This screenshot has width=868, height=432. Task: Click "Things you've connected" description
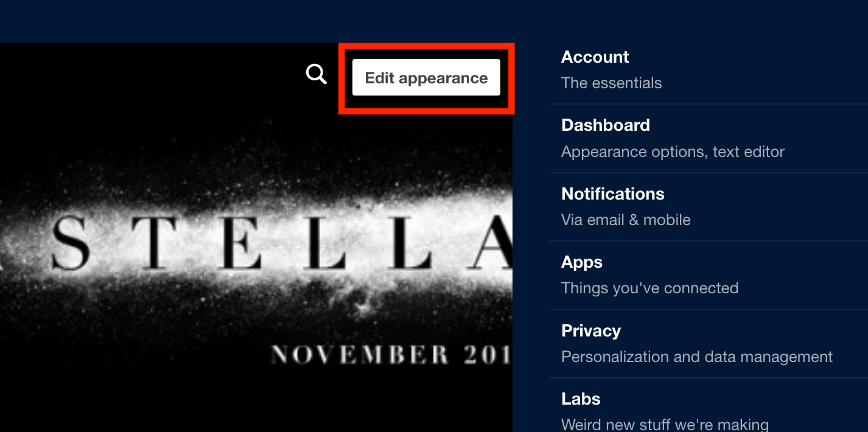pyautogui.click(x=649, y=288)
